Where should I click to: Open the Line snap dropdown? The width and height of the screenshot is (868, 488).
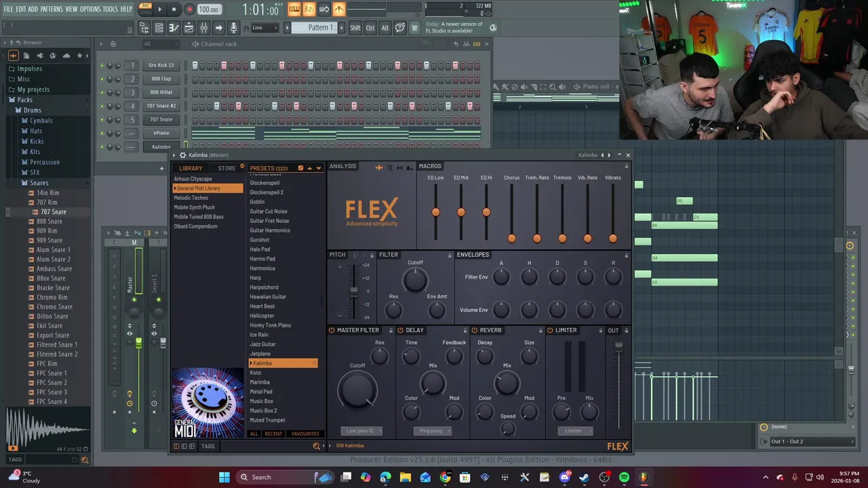tap(264, 28)
